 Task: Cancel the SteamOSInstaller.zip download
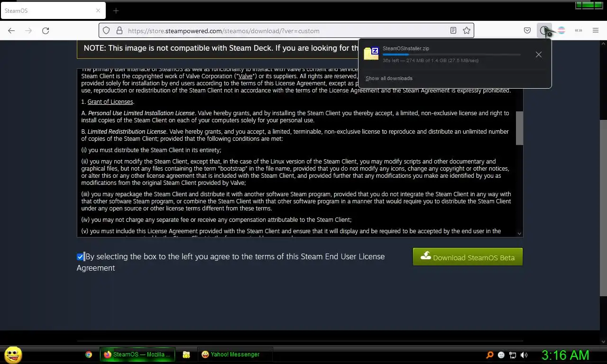539,55
